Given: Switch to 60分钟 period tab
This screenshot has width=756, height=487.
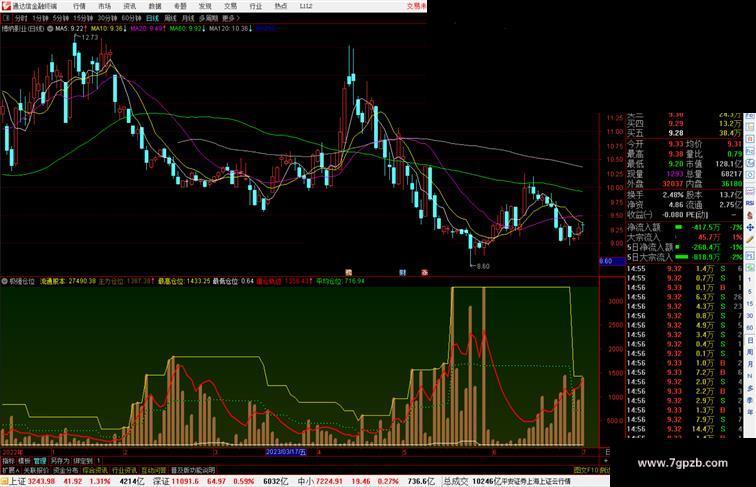Looking at the screenshot, I should 131,18.
